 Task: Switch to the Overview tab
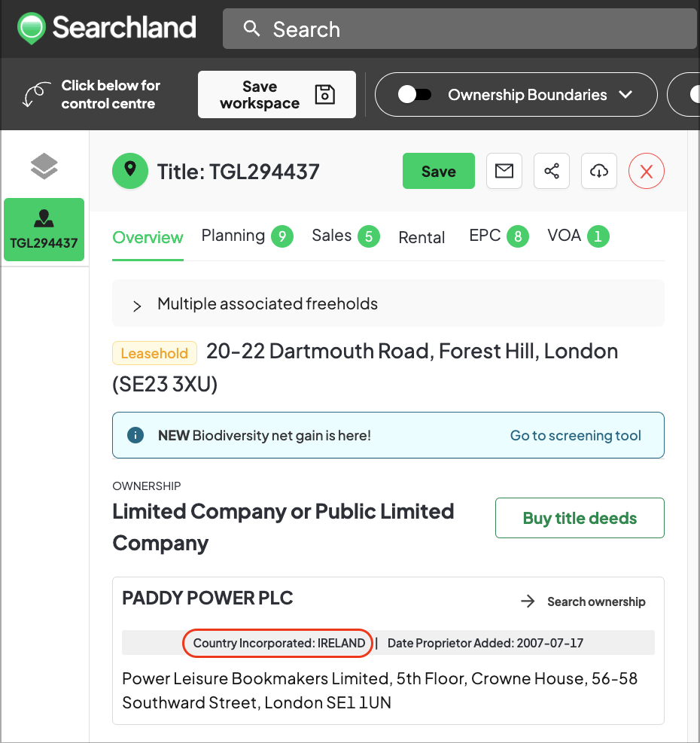(148, 237)
